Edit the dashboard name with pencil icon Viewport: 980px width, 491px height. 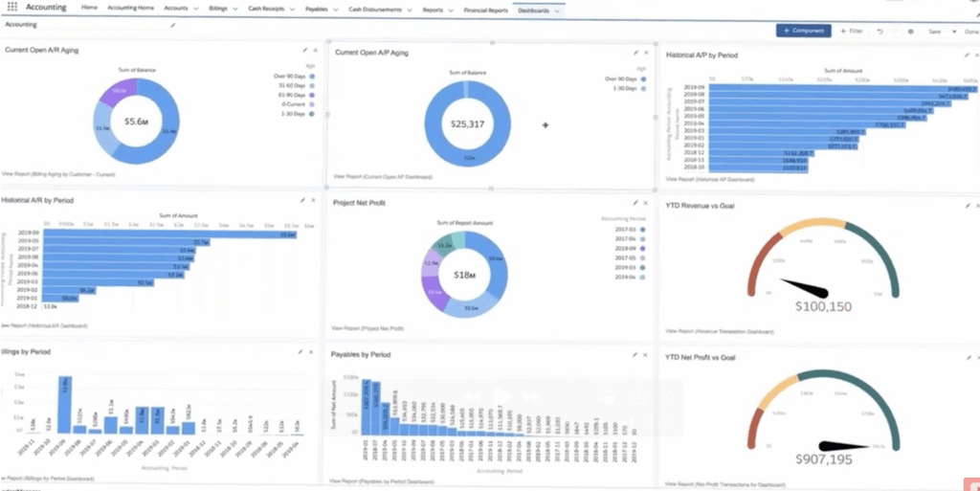(173, 25)
